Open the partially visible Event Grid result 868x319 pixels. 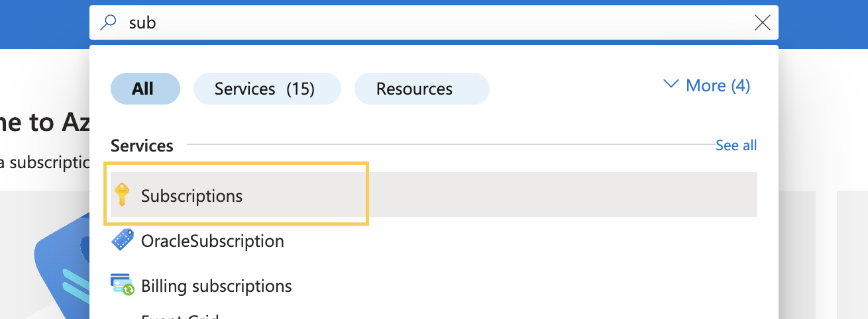[x=180, y=316]
